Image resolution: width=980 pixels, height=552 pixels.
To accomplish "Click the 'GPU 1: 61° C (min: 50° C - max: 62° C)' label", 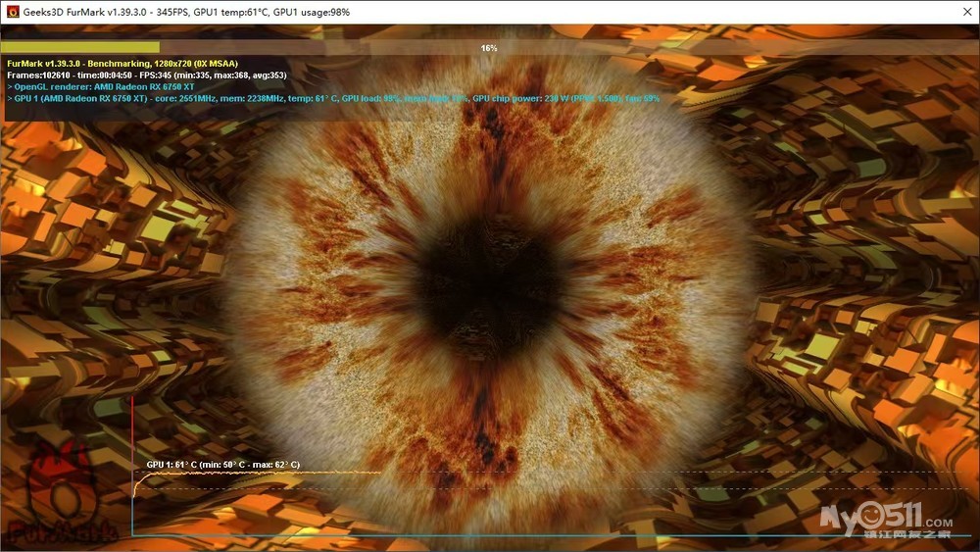I will click(223, 465).
